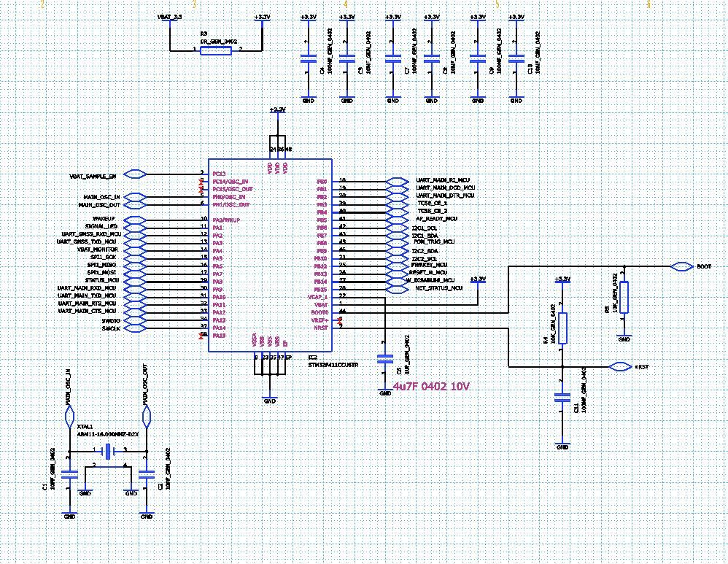Click the nRST port connector
This screenshot has height=564, width=728.
620,366
